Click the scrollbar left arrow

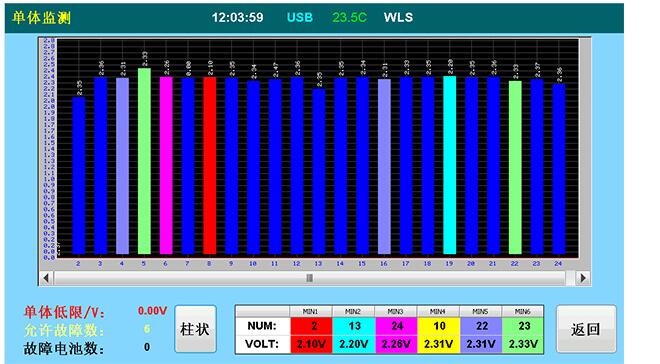coord(46,278)
